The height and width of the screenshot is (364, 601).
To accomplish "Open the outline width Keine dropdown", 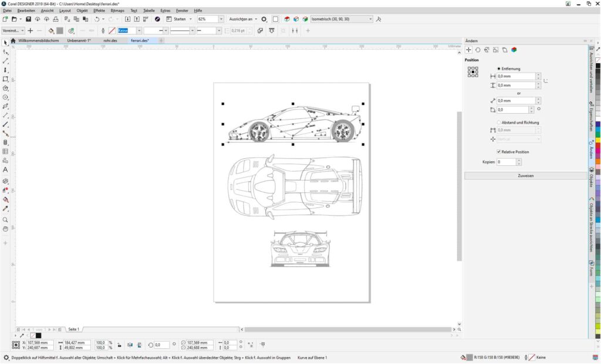I will (139, 30).
